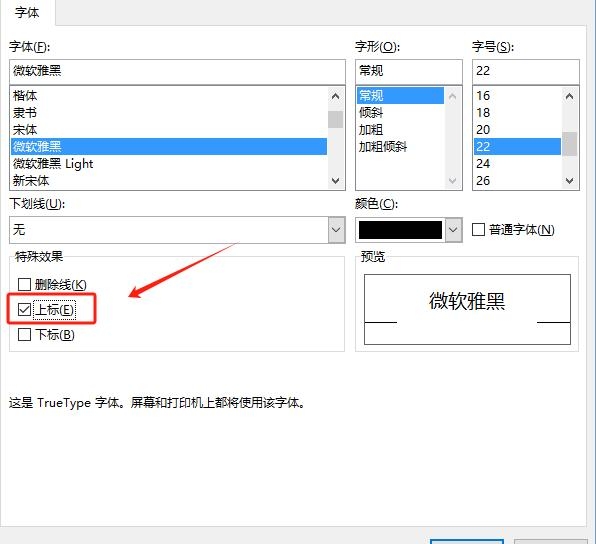Viewport: 596px width, 544px height.
Task: Click the black color swatch
Action: pos(400,230)
